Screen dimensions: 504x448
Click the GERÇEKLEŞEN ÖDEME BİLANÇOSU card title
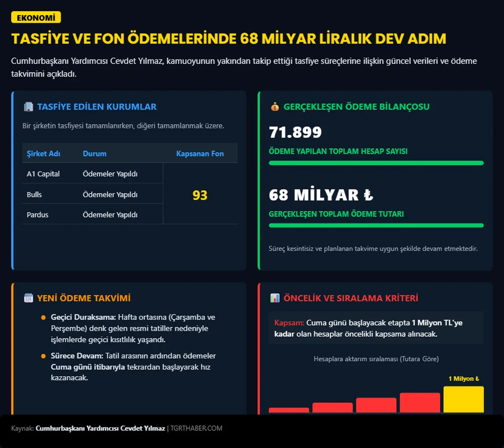[x=357, y=107]
